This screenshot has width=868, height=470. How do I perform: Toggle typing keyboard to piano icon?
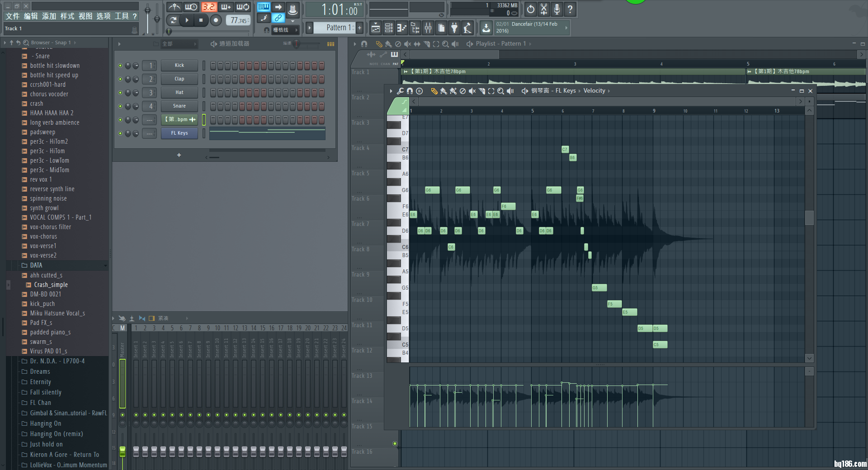click(264, 7)
